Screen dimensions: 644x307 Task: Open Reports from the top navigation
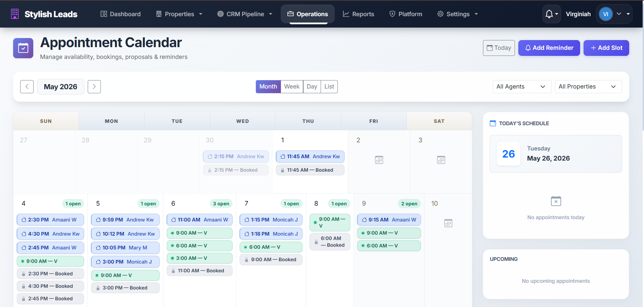[x=358, y=14]
